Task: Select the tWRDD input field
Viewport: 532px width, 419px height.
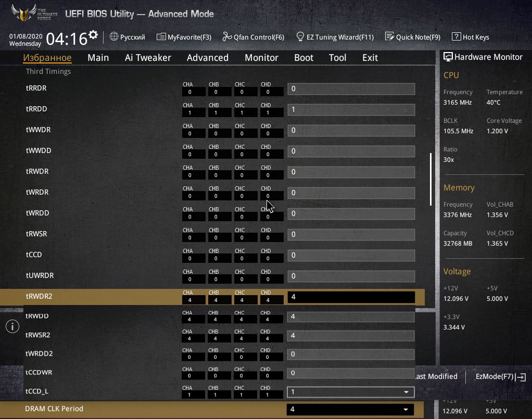Action: [x=351, y=214]
